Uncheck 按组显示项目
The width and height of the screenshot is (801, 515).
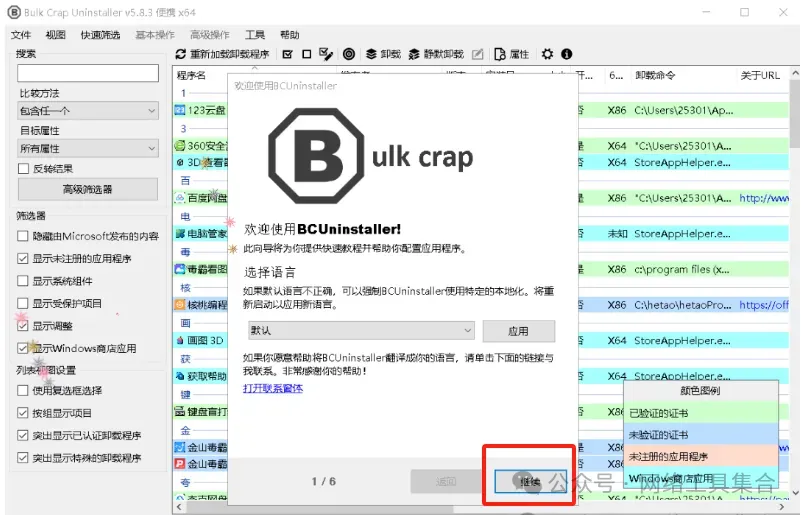(x=22, y=413)
